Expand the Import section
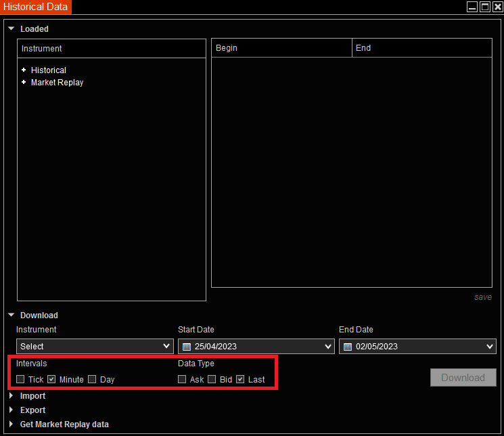The image size is (504, 436). (x=12, y=395)
